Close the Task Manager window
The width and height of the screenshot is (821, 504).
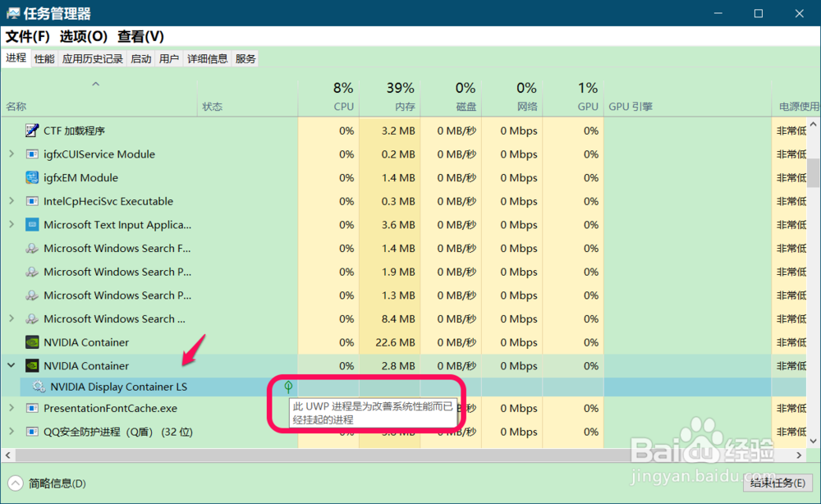click(x=799, y=13)
